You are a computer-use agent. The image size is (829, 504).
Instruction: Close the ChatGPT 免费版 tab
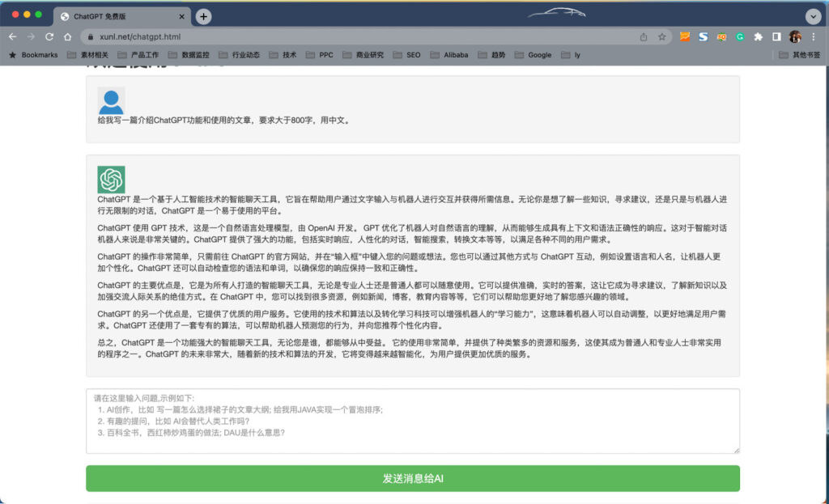click(182, 17)
